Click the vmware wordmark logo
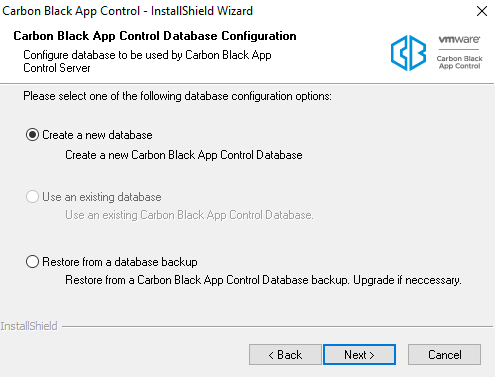The width and height of the screenshot is (495, 377). tap(459, 39)
